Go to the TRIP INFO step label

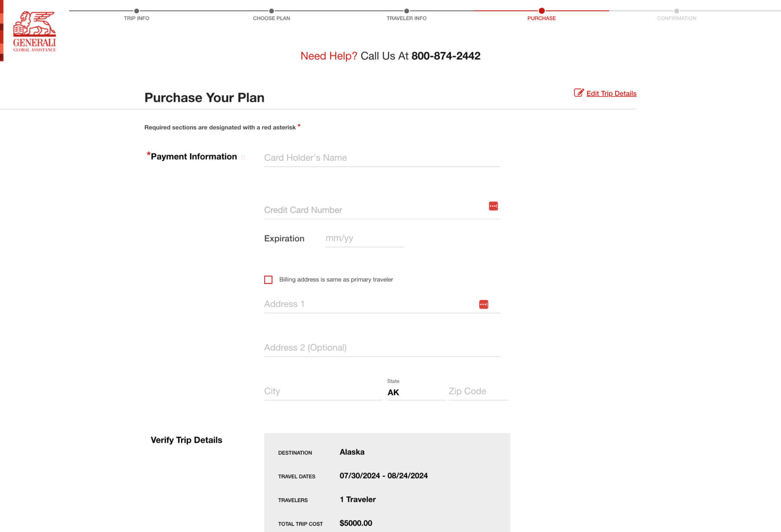[136, 18]
